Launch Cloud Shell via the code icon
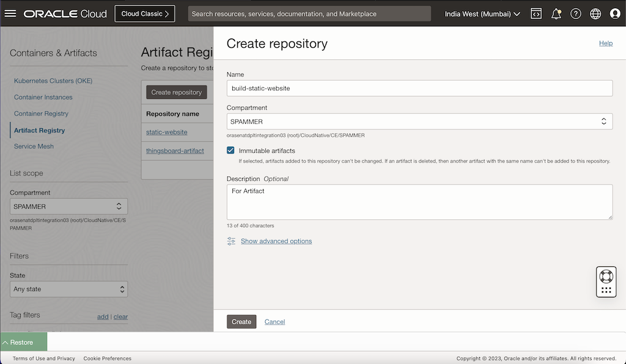The image size is (626, 364). pos(536,13)
